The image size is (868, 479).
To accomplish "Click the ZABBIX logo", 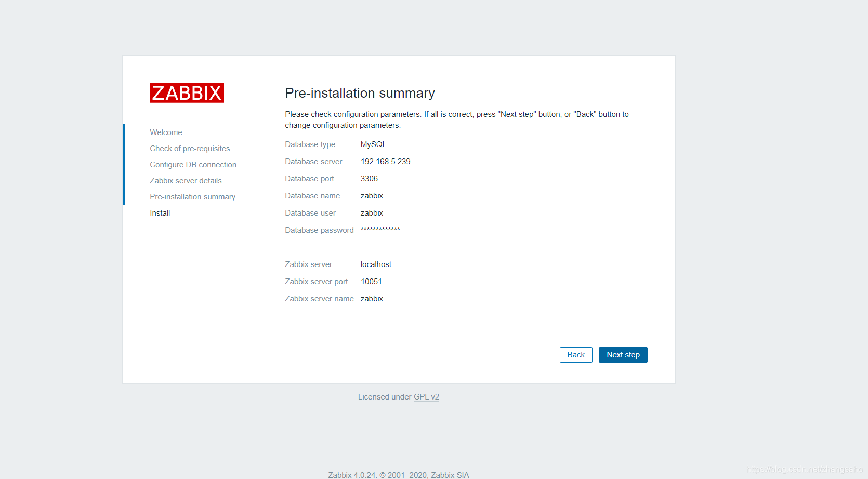I will 187,93.
